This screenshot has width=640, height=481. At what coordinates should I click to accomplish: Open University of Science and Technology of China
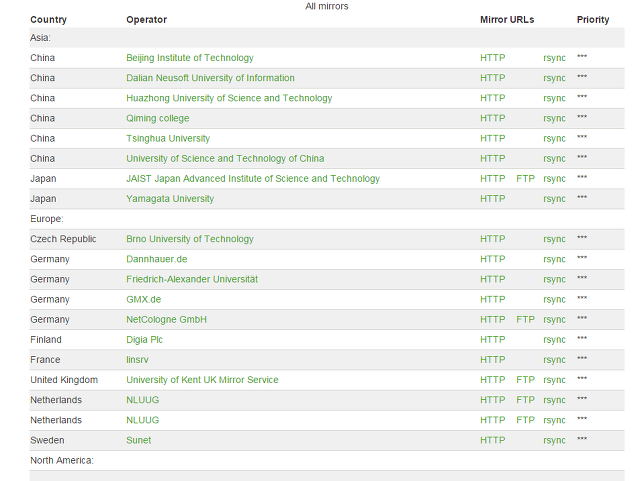pos(225,158)
